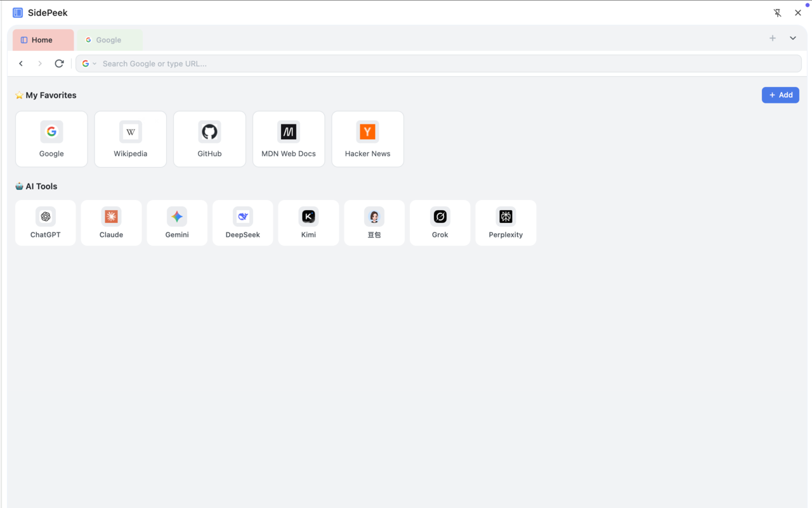Open the Google favorite tile
The image size is (812, 508).
point(51,139)
